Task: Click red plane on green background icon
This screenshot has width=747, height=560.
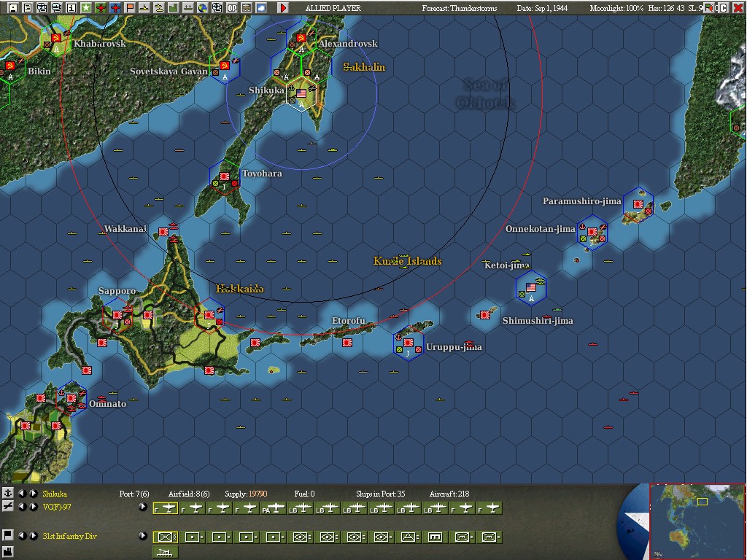Action: [101, 7]
